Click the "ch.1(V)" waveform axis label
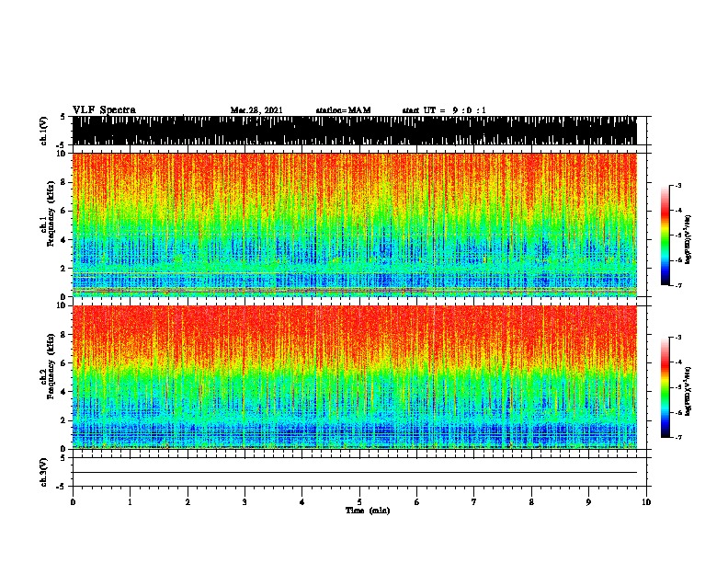 pyautogui.click(x=43, y=131)
